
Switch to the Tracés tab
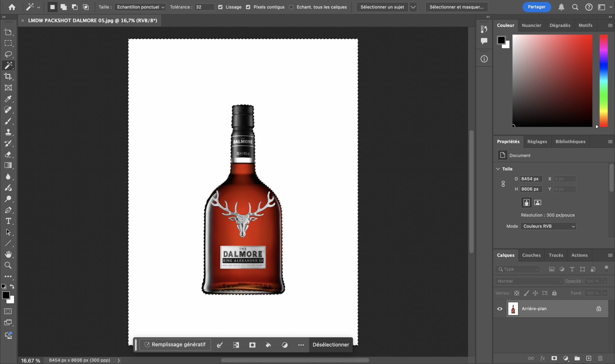tap(556, 255)
